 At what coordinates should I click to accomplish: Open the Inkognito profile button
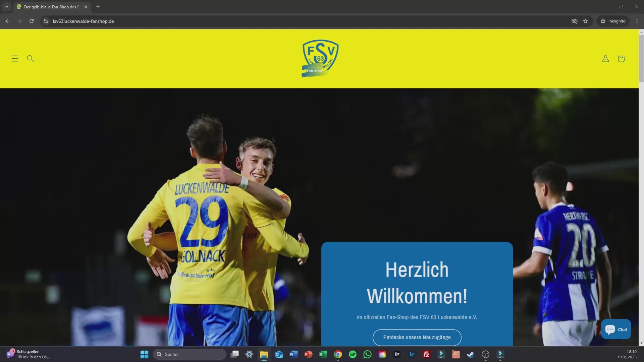(x=613, y=21)
